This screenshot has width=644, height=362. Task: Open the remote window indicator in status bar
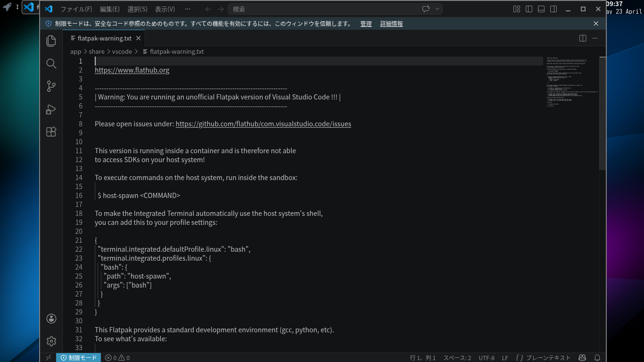click(48, 358)
